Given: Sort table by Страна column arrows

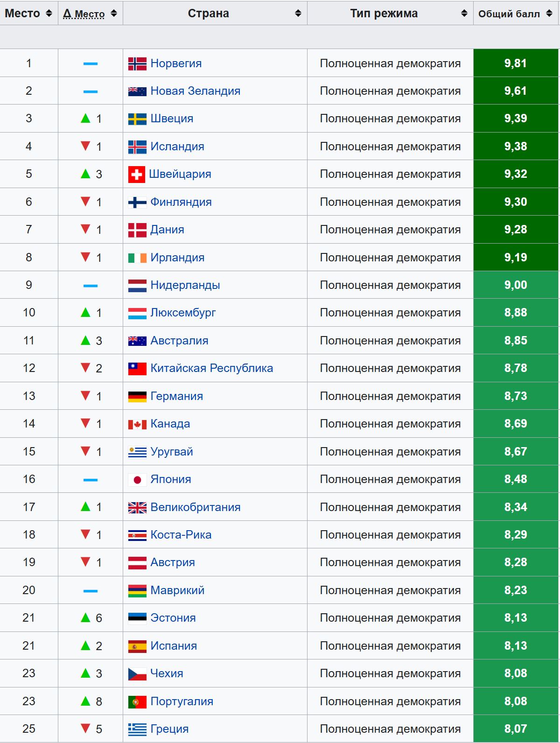Looking at the screenshot, I should (x=298, y=14).
